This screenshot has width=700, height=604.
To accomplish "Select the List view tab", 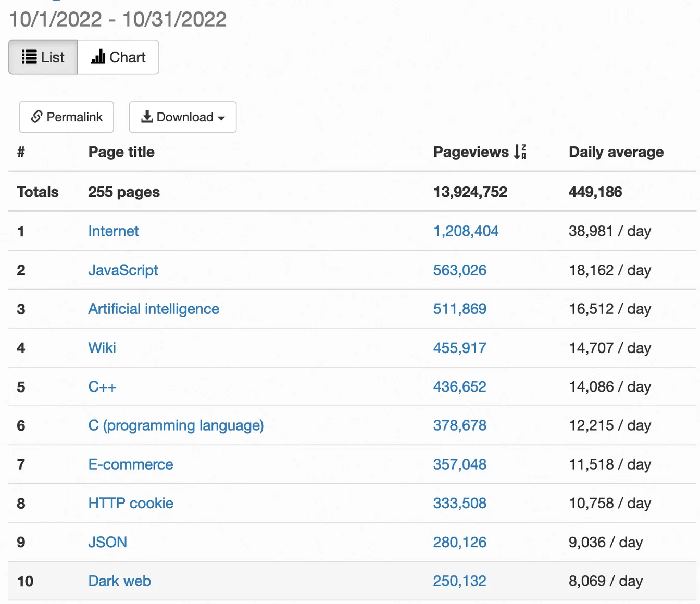I will pyautogui.click(x=43, y=57).
